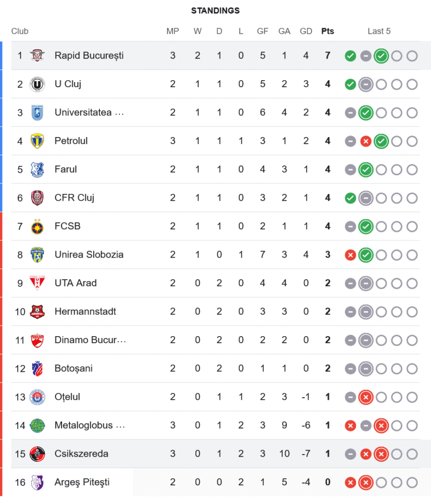
Task: Open the Oțelul team name link
Action: [x=68, y=397]
